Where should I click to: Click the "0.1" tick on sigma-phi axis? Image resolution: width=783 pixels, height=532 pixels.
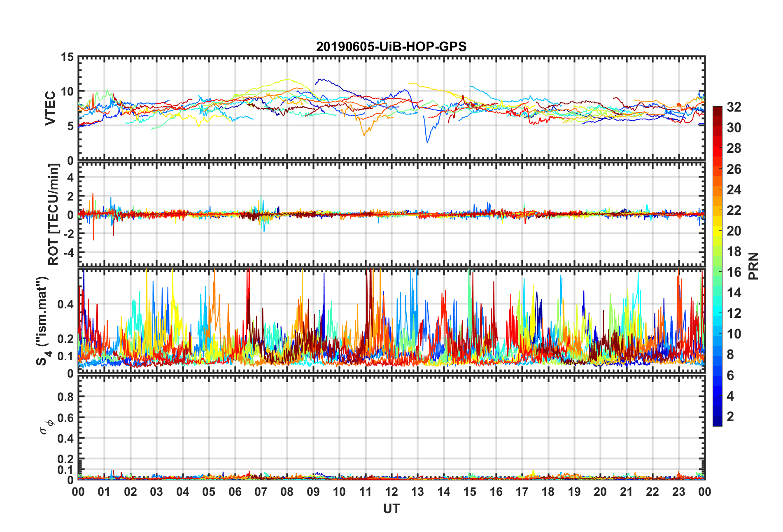point(66,470)
